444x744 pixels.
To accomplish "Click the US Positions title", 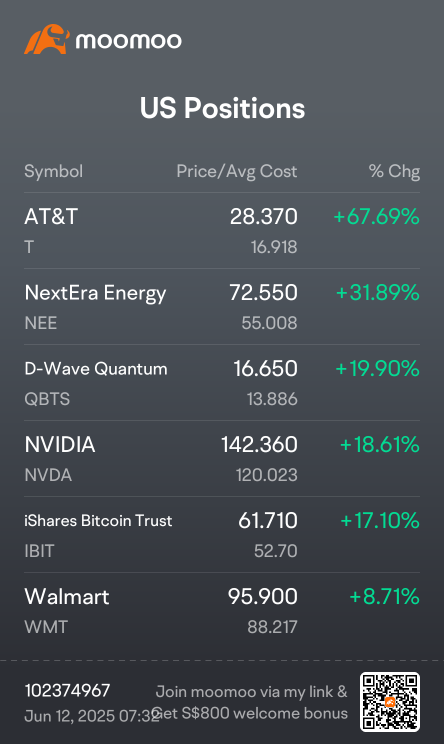I will pyautogui.click(x=222, y=108).
